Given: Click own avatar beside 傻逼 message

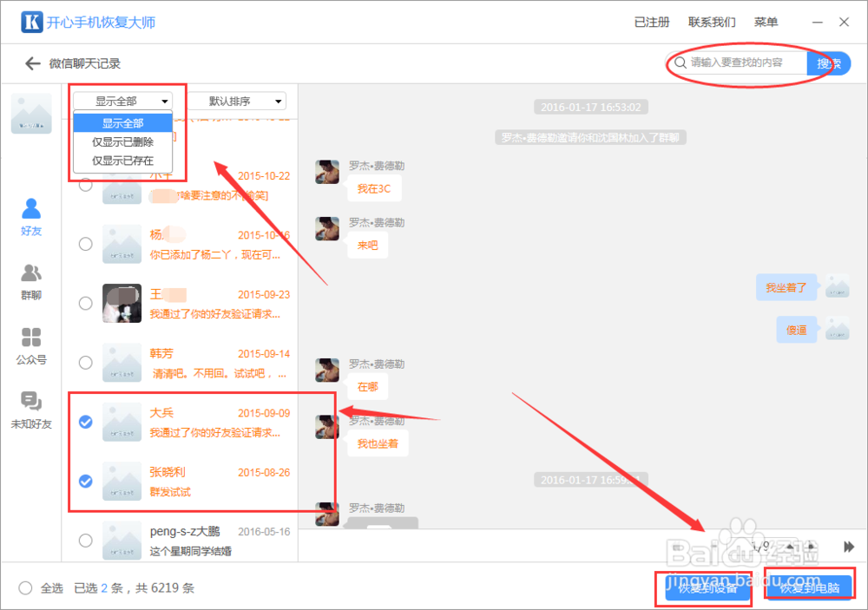Looking at the screenshot, I should click(837, 328).
